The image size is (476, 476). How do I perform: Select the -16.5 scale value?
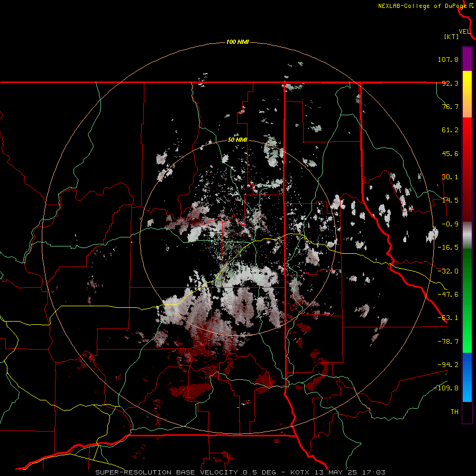click(x=448, y=248)
